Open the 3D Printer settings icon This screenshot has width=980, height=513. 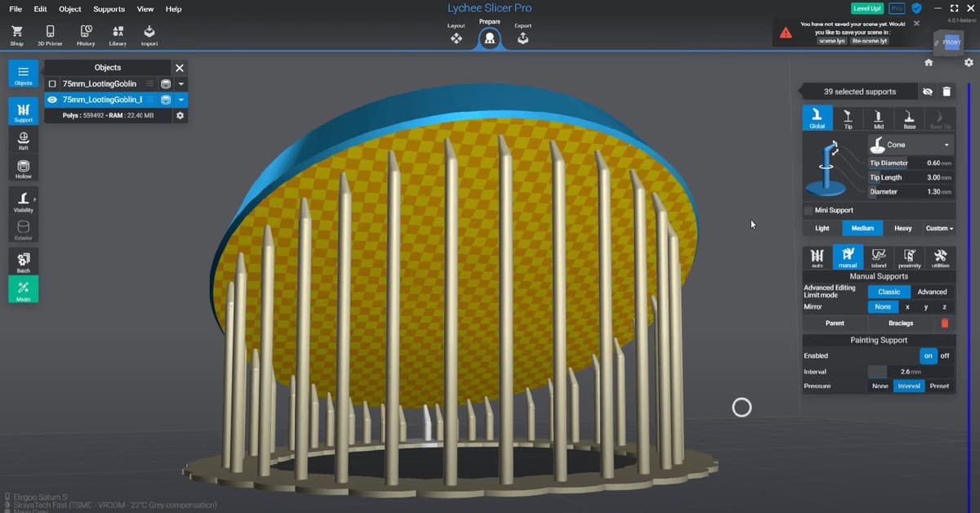pos(50,34)
